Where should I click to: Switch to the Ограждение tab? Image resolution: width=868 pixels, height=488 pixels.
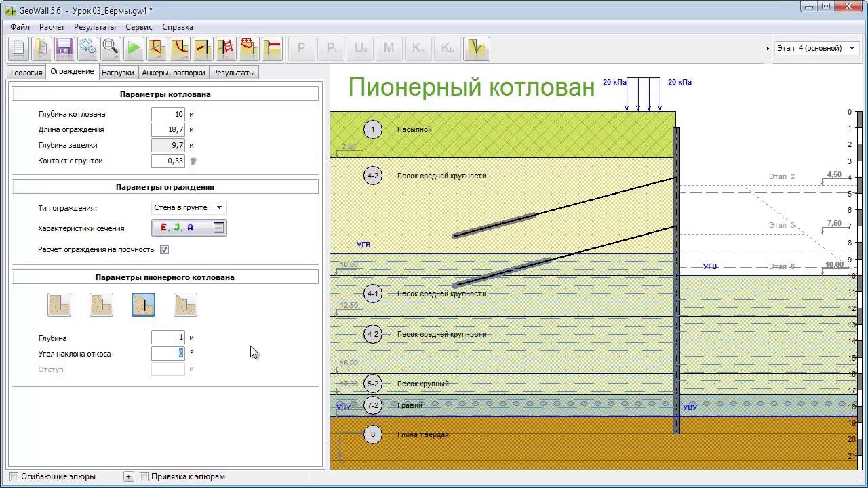tap(72, 72)
